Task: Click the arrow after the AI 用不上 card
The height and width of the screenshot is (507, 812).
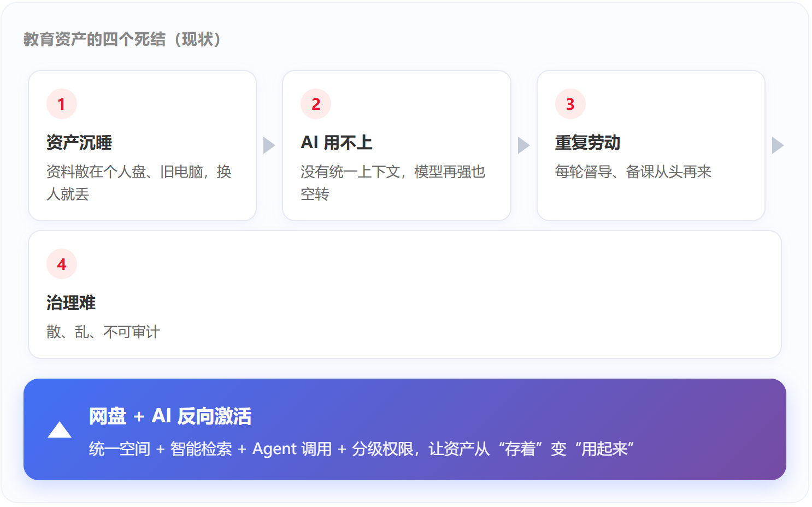Action: [524, 145]
